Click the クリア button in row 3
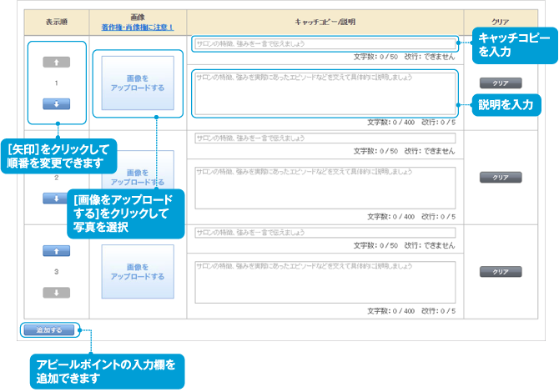Image resolution: width=559 pixels, height=392 pixels. (x=501, y=272)
